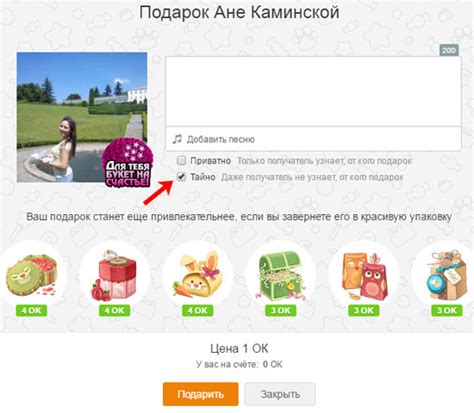
Task: Click the bouquet gift sticker on the photo
Action: (x=127, y=163)
